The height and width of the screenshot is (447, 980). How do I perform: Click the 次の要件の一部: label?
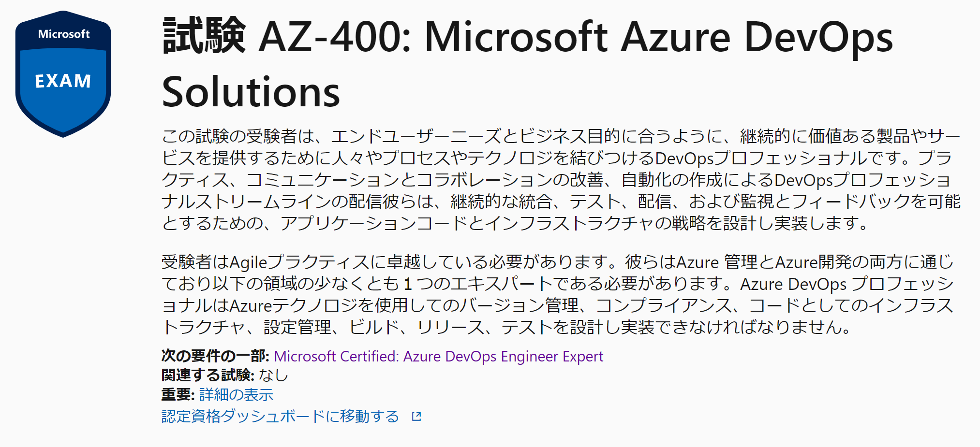(x=215, y=357)
